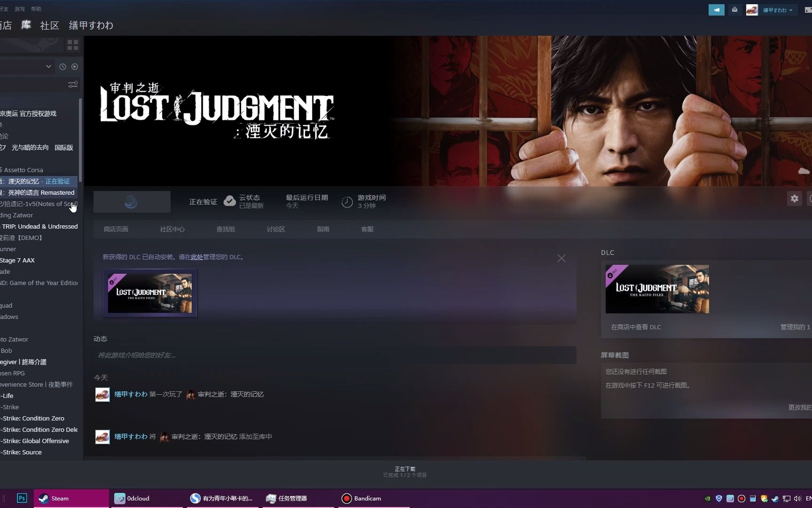Image resolution: width=812 pixels, height=508 pixels.
Task: Click cloud status checkmark icon
Action: pyautogui.click(x=229, y=201)
